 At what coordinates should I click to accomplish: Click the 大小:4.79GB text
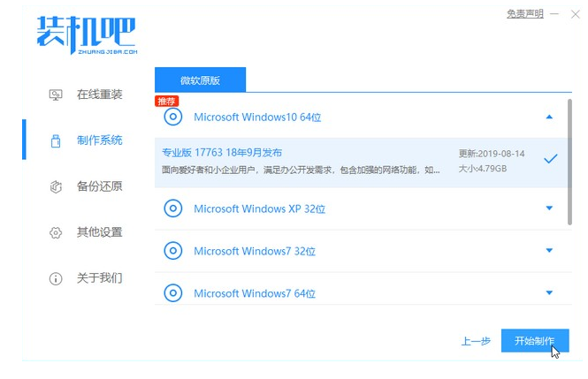pyautogui.click(x=483, y=169)
